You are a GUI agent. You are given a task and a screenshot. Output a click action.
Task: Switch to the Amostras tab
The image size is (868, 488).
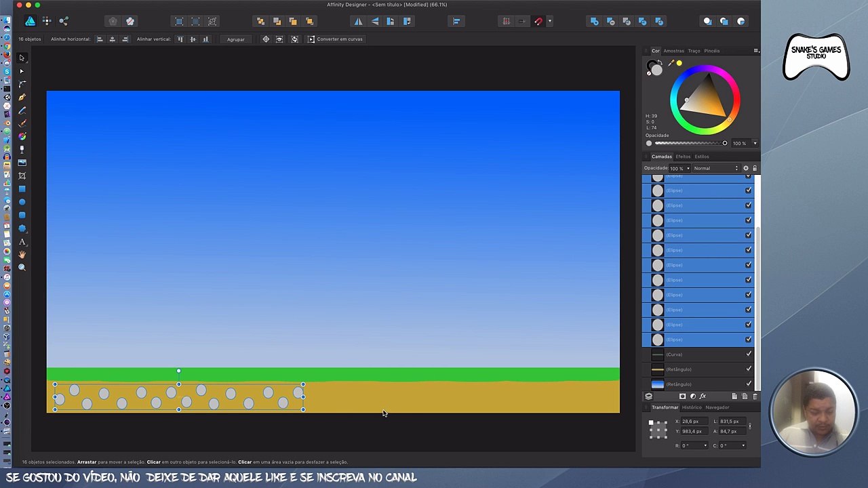[673, 51]
